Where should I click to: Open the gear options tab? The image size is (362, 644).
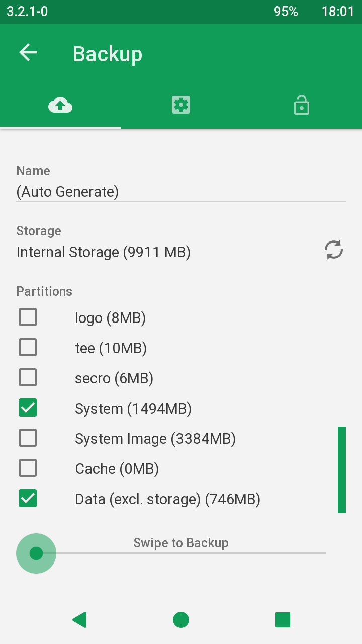point(180,105)
